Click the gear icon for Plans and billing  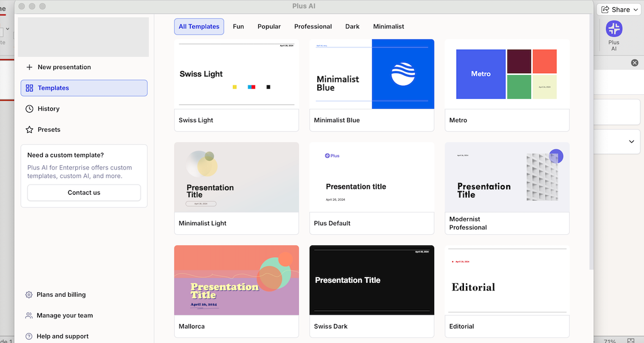point(29,294)
